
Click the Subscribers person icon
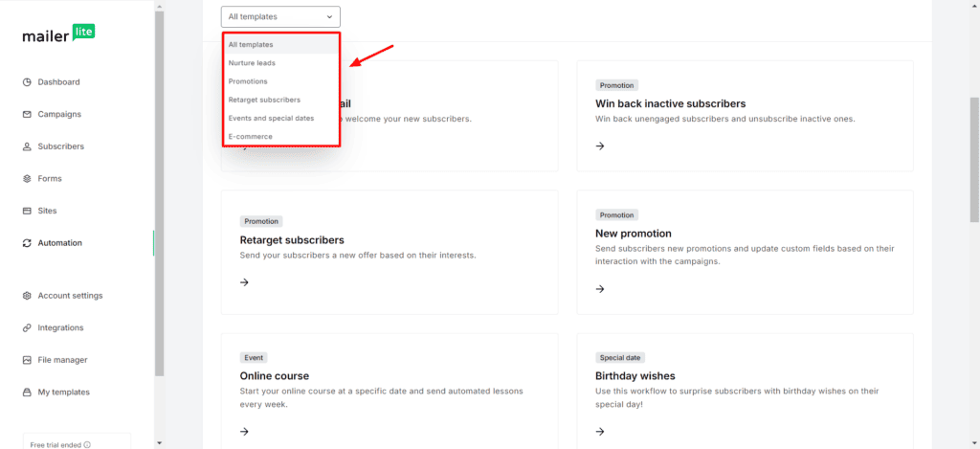point(27,146)
